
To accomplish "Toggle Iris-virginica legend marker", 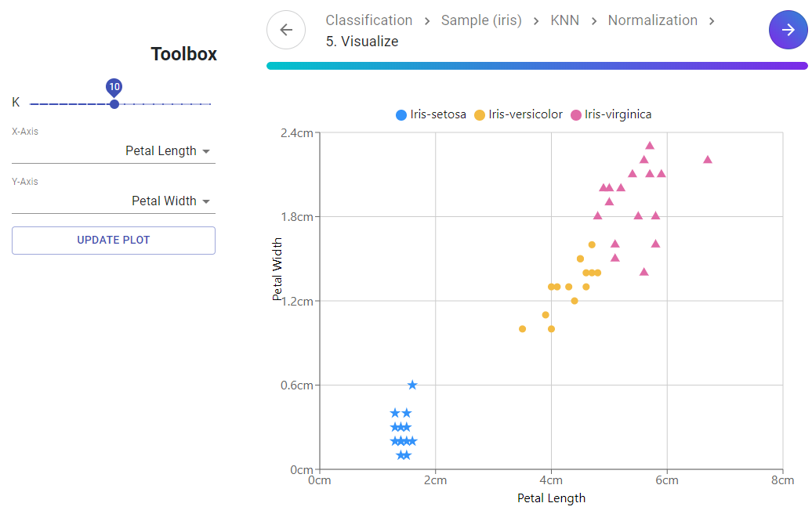I will 576,115.
